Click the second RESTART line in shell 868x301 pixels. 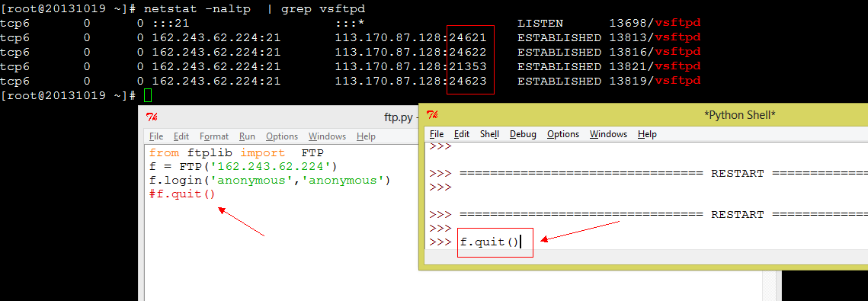pyautogui.click(x=664, y=215)
